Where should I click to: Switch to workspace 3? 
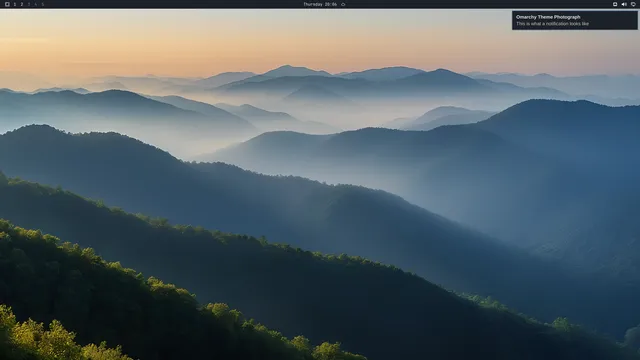point(29,4)
